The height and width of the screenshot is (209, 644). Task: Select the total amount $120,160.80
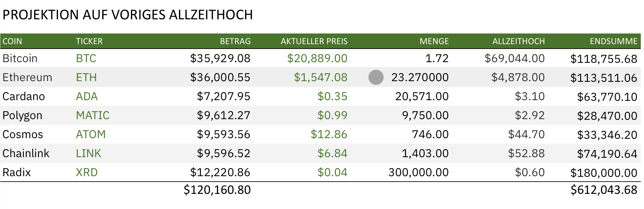pos(217,190)
